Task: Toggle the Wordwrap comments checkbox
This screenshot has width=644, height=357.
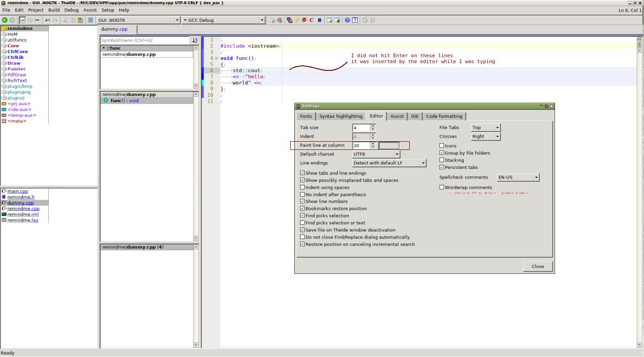Action: pos(442,188)
